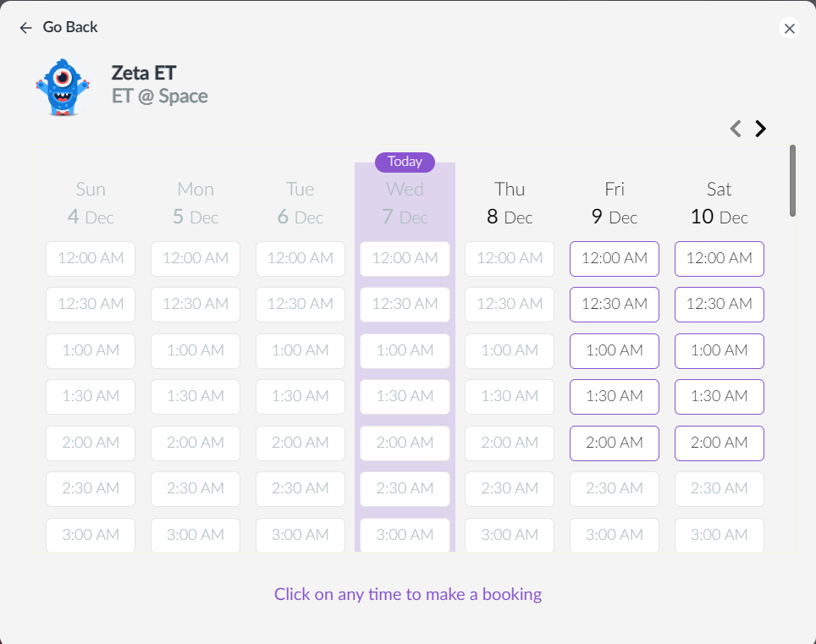Image resolution: width=816 pixels, height=644 pixels.
Task: Pick 1:30 AM on Friday 9 Dec
Action: click(x=614, y=397)
